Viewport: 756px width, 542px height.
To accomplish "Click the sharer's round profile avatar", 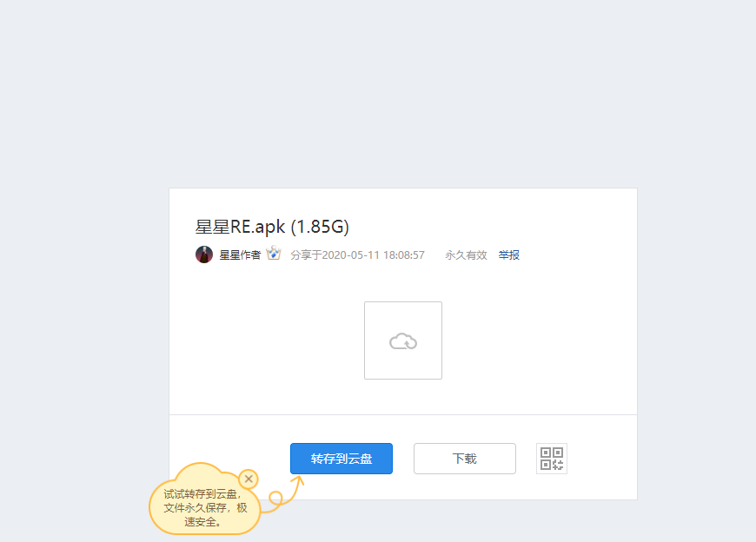I will coord(204,254).
